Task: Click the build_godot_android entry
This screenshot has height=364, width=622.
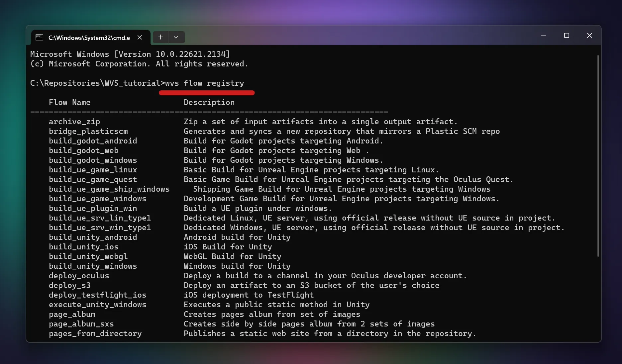Action: point(93,141)
